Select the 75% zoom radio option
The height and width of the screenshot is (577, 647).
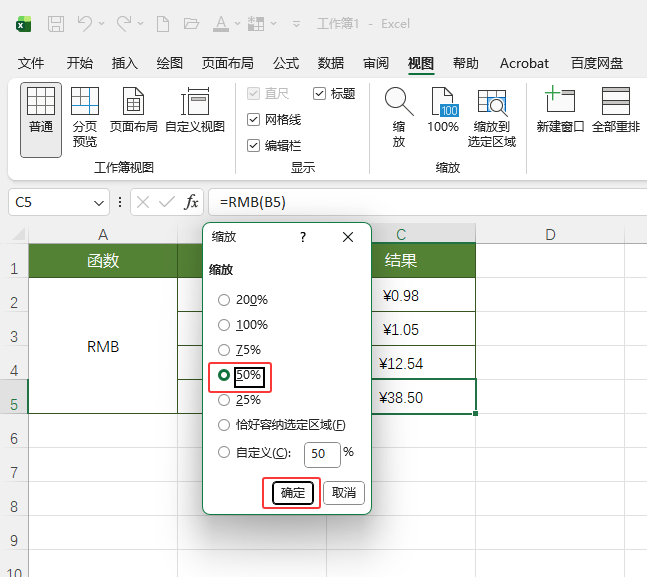click(224, 350)
